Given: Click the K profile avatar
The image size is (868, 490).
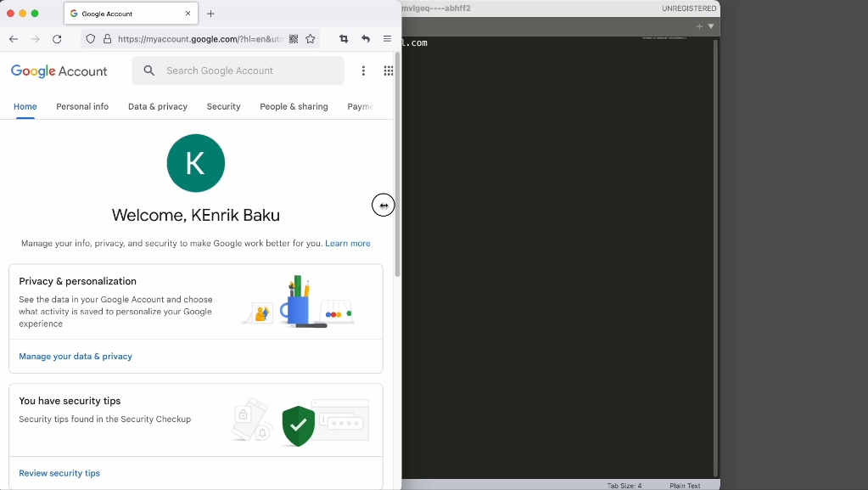Looking at the screenshot, I should (x=196, y=163).
